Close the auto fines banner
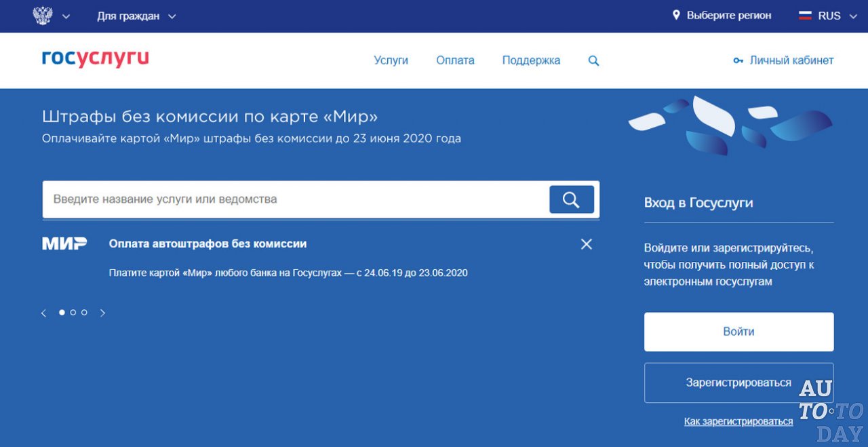 (587, 244)
